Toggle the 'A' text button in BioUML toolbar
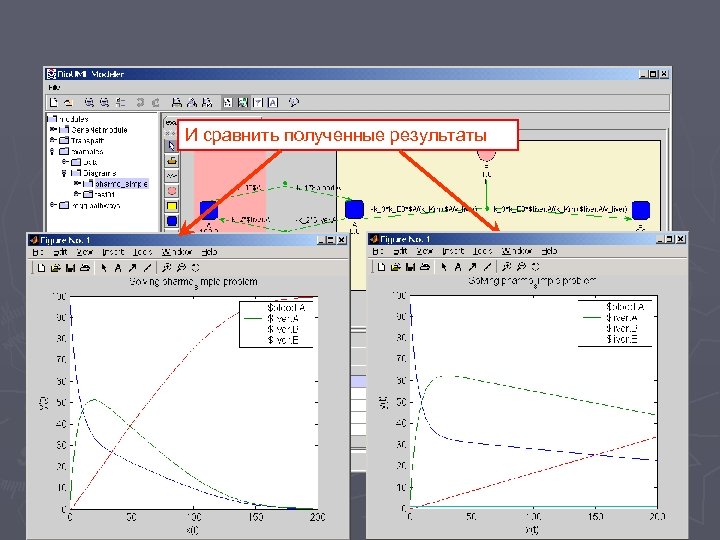720x540 pixels. (x=273, y=102)
